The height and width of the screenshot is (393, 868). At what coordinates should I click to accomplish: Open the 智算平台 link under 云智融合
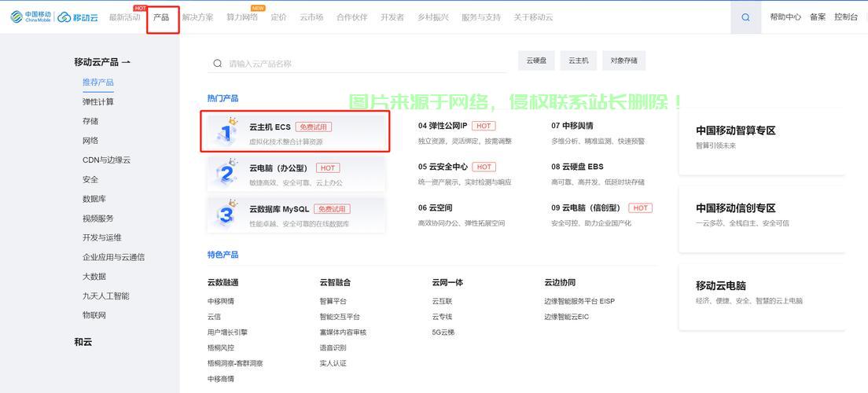click(x=333, y=301)
